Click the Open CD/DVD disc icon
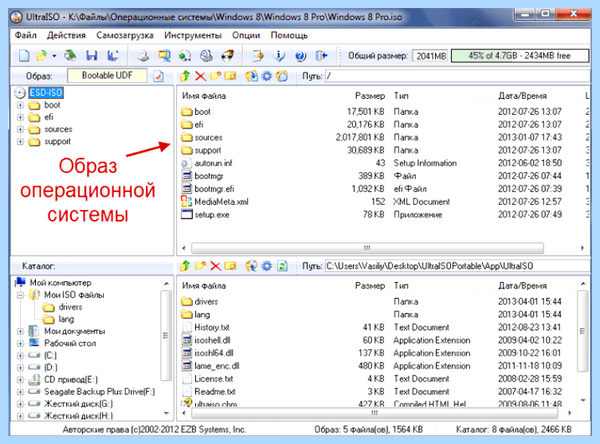The image size is (600, 444). 70,56
